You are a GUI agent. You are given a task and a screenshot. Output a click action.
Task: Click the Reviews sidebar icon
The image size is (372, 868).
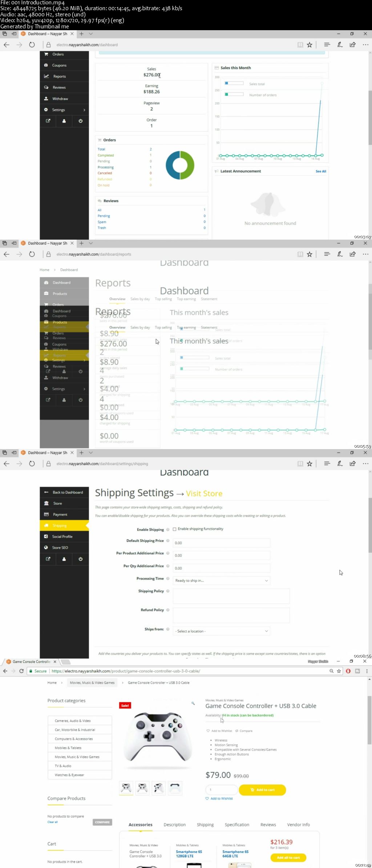coord(46,87)
